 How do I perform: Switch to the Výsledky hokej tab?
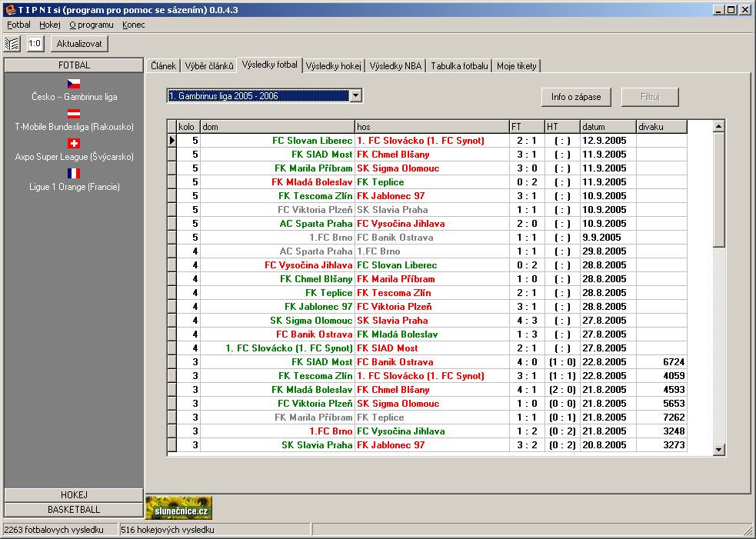[333, 66]
